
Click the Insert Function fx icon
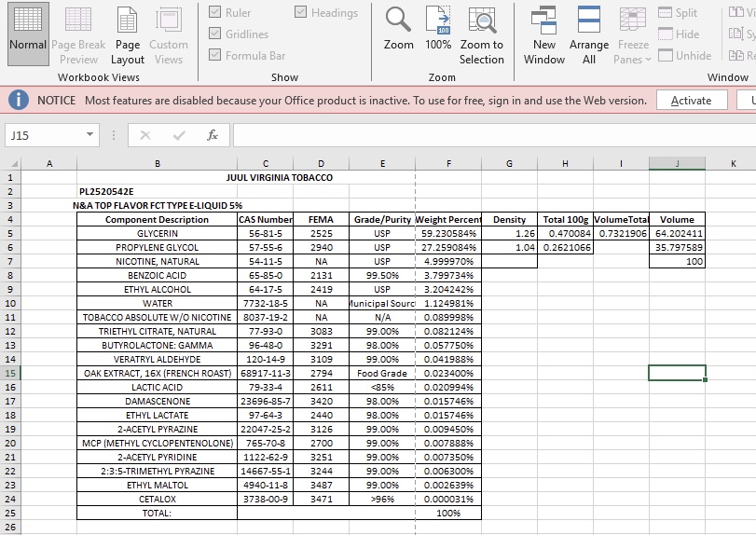[x=213, y=135]
